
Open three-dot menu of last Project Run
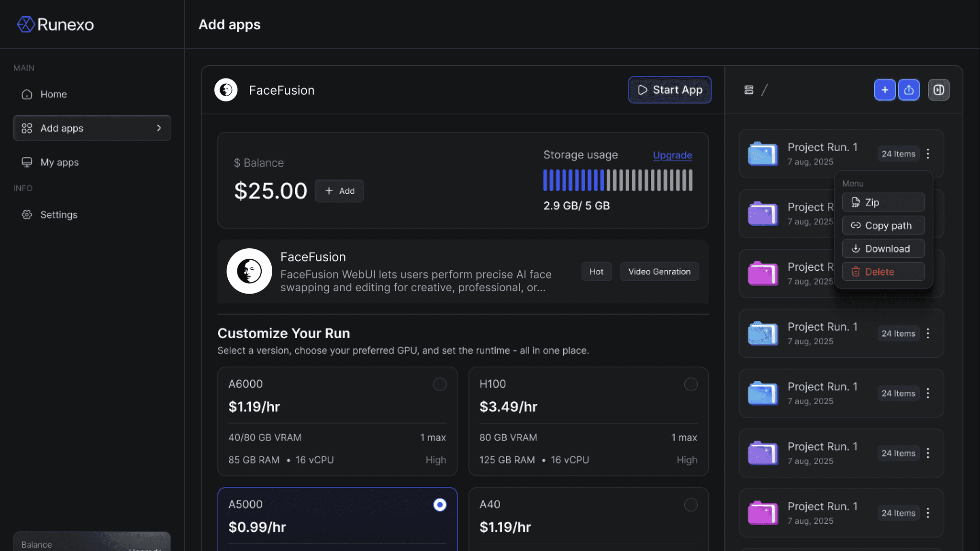[928, 513]
